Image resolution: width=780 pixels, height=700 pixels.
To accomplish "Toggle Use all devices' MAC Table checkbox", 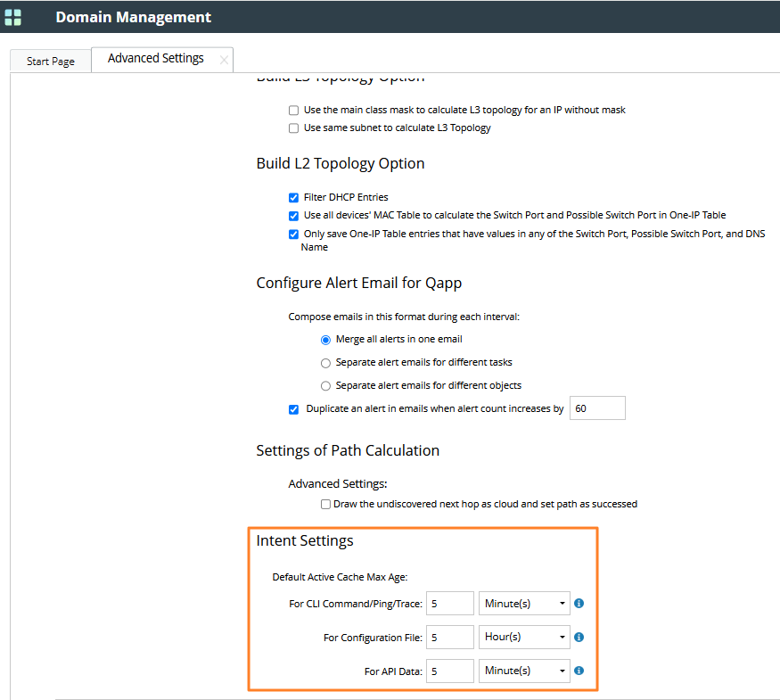I will click(293, 216).
